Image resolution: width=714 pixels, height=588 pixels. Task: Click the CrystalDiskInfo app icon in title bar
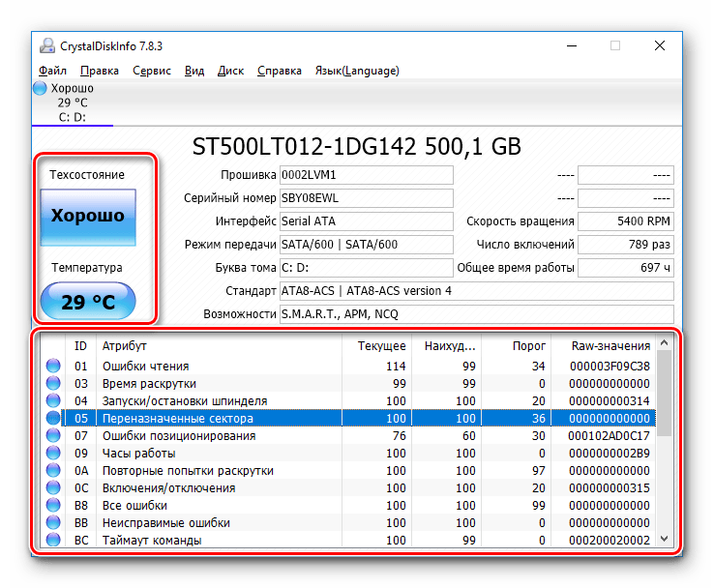(x=46, y=46)
